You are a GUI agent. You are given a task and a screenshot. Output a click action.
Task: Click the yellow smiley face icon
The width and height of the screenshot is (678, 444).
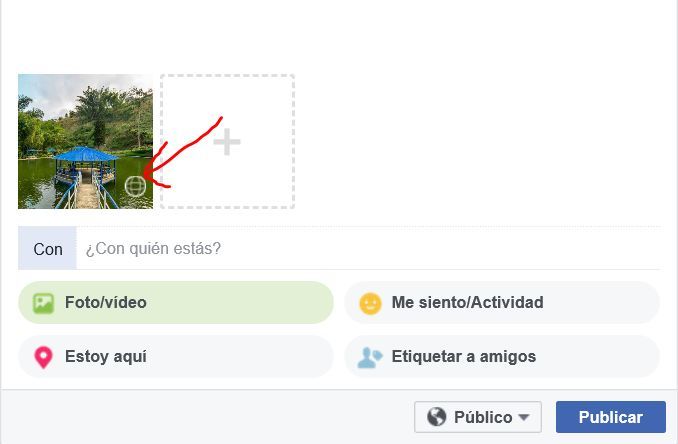click(x=371, y=303)
